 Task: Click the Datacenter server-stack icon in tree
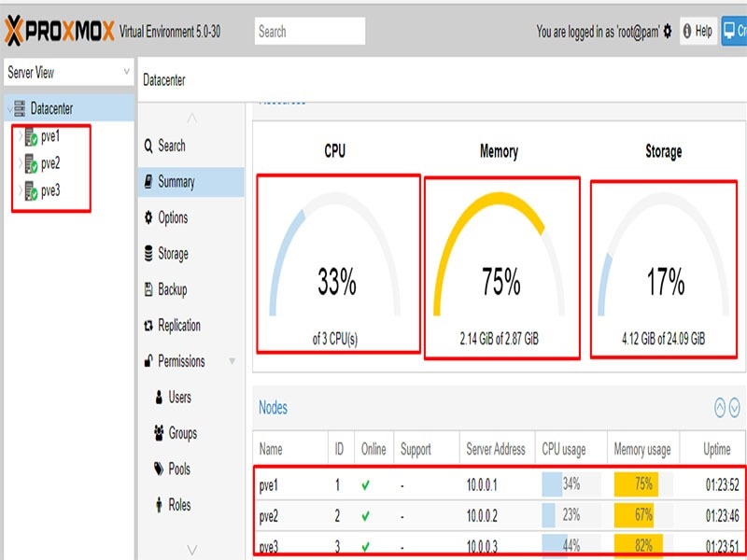coord(20,108)
